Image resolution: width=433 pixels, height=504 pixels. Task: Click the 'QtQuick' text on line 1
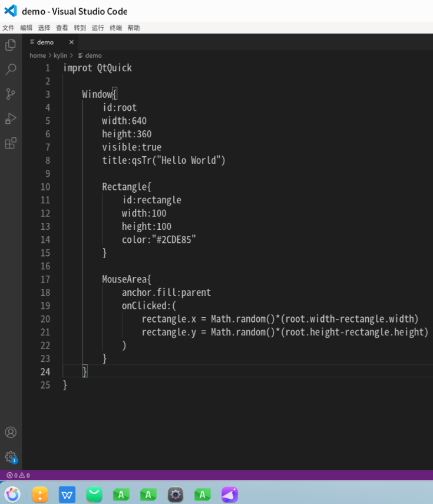pos(114,68)
